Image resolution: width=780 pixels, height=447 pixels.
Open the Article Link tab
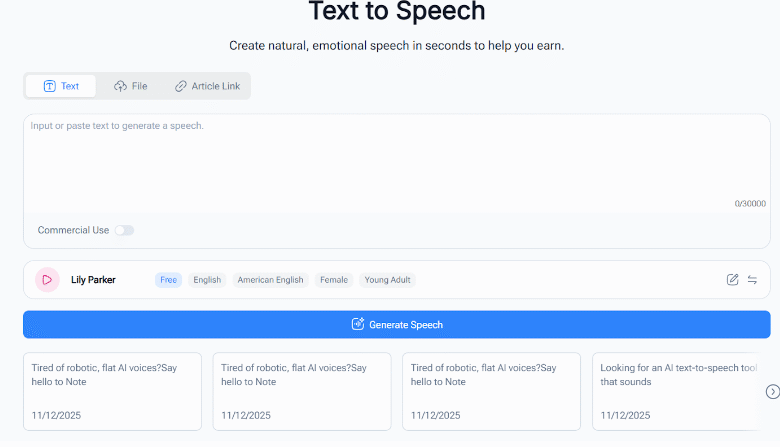(x=207, y=86)
